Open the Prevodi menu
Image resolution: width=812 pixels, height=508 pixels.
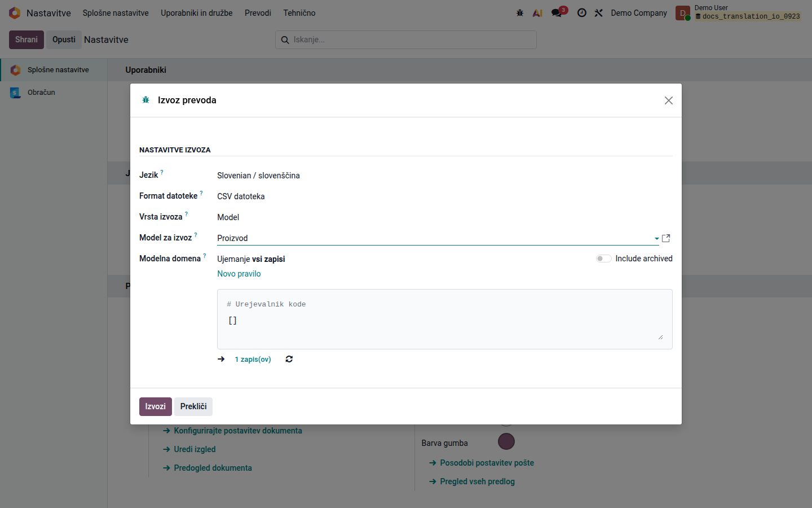click(258, 13)
